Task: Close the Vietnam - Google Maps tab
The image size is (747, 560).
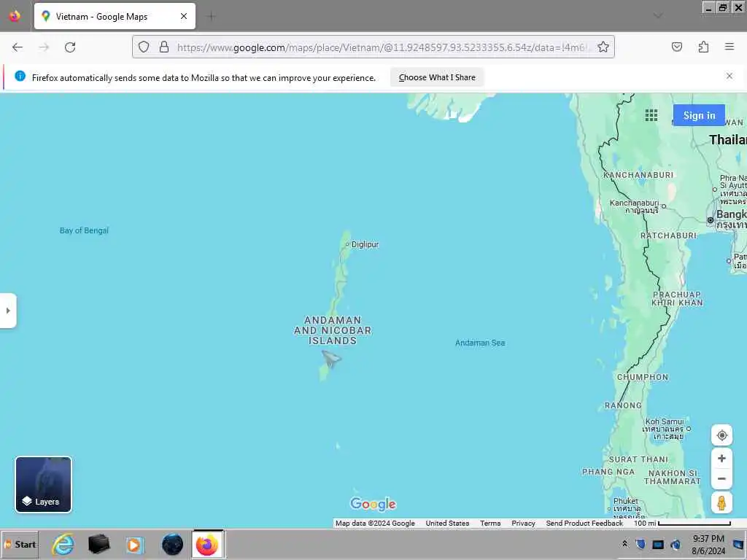Action: click(x=183, y=16)
